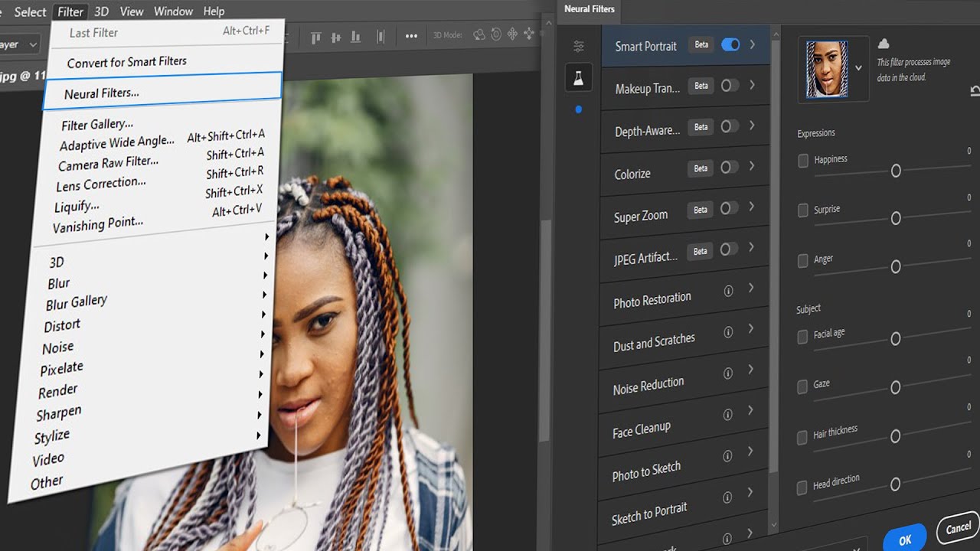Screen dimensions: 980x551
Task: Select the 3D rotate mode icon
Action: click(479, 34)
